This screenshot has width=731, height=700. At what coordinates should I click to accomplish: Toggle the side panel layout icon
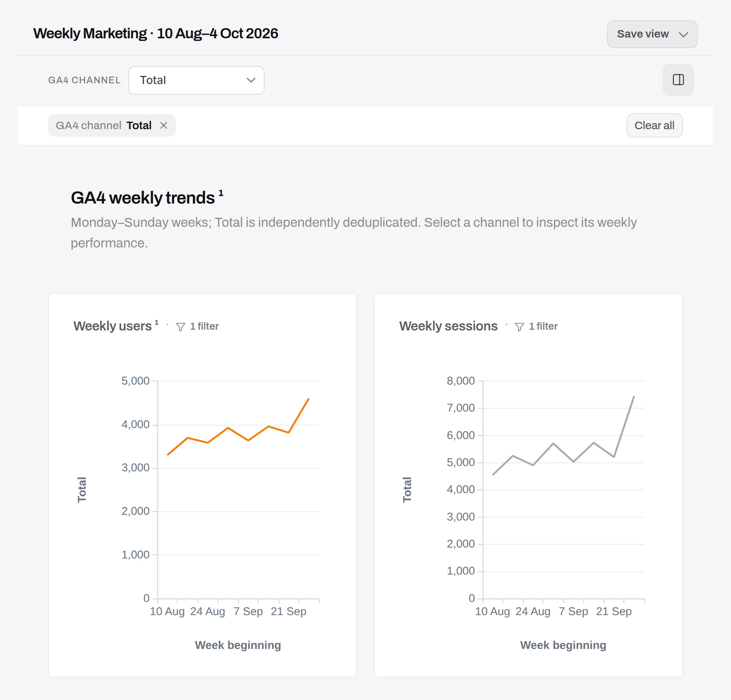(x=678, y=80)
